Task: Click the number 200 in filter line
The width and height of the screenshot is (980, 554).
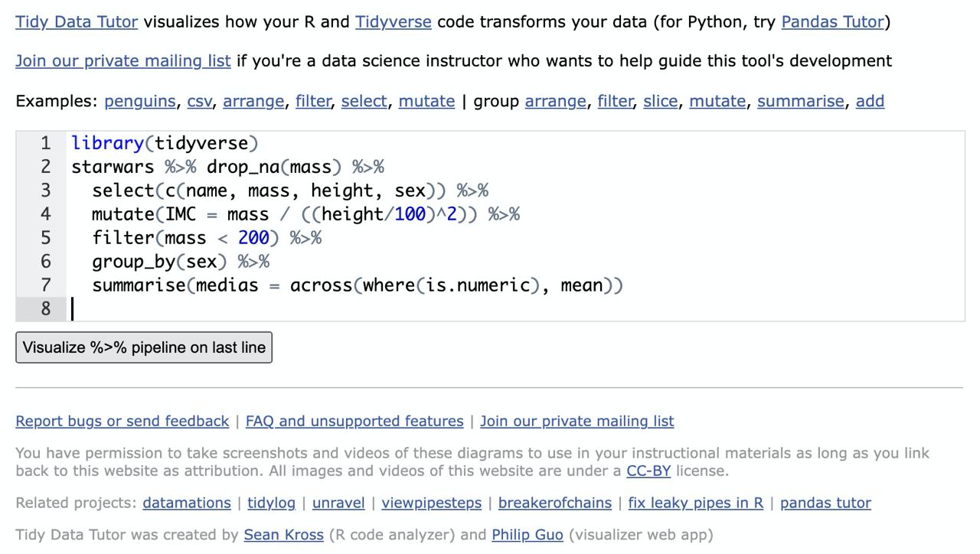Action: pyautogui.click(x=253, y=238)
